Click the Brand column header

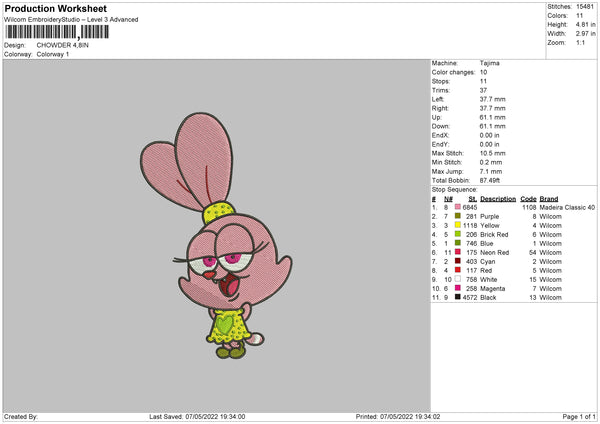click(548, 199)
